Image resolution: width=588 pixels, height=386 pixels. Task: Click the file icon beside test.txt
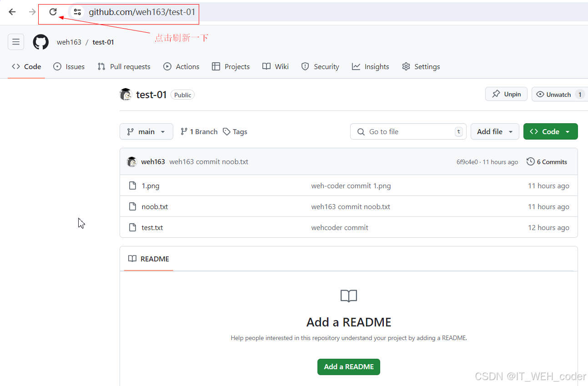(x=132, y=227)
